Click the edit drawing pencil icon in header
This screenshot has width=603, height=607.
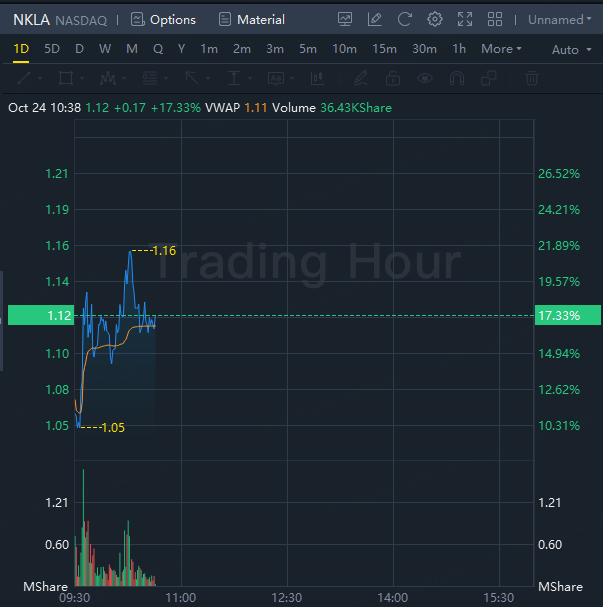tap(375, 19)
